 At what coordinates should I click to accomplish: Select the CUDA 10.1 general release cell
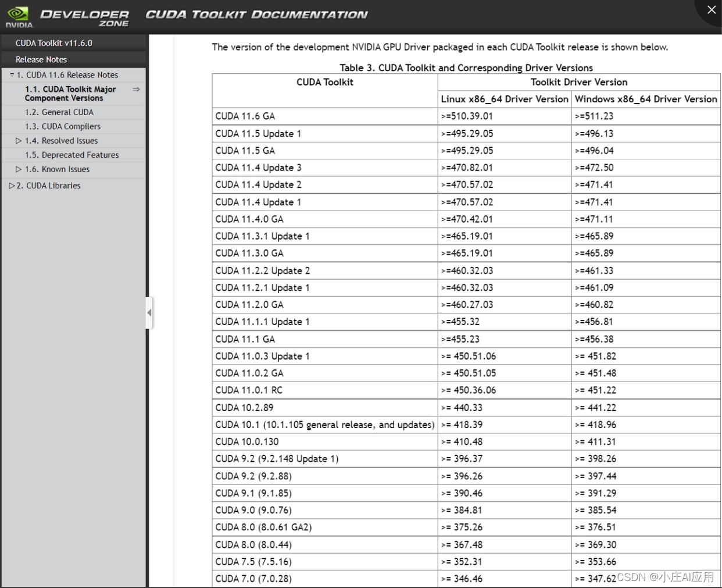click(x=325, y=425)
